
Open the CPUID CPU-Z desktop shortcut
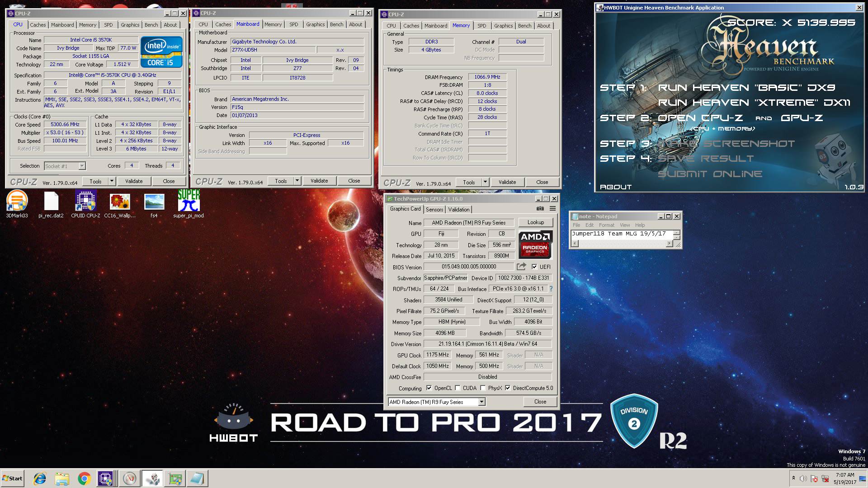coord(85,204)
